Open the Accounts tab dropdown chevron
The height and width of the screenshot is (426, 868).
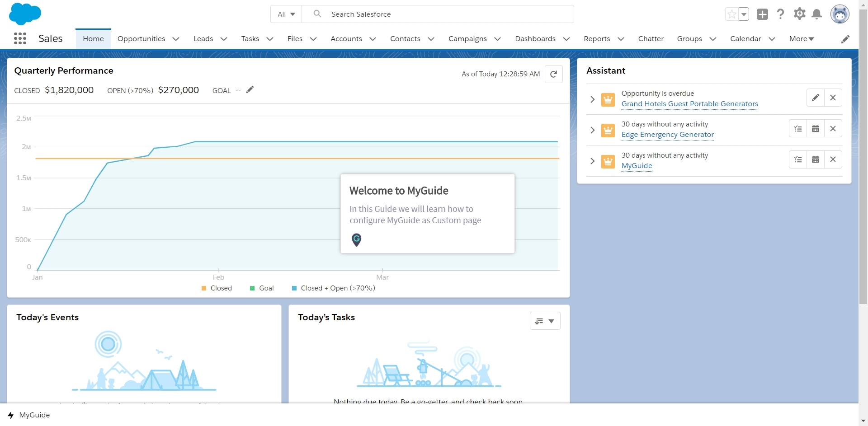[373, 39]
